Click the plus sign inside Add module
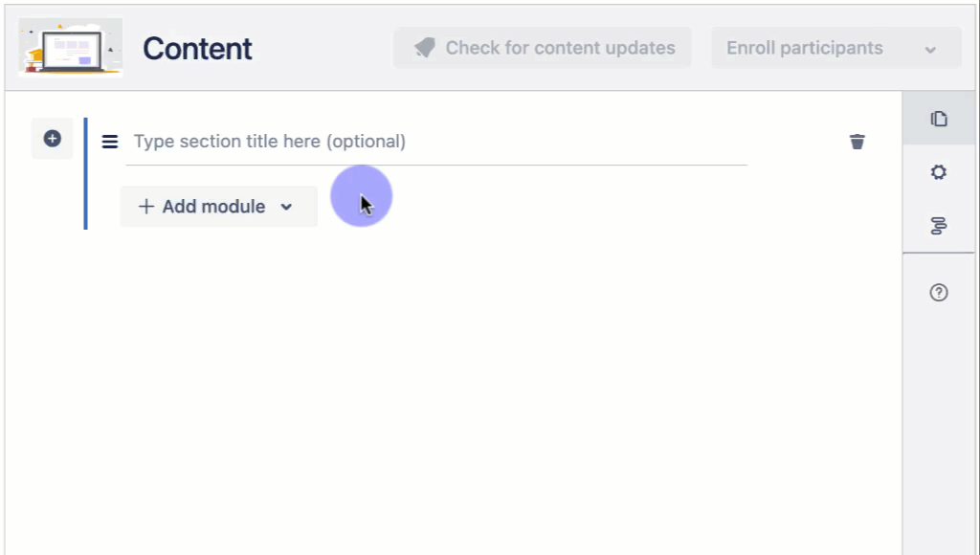 click(145, 206)
